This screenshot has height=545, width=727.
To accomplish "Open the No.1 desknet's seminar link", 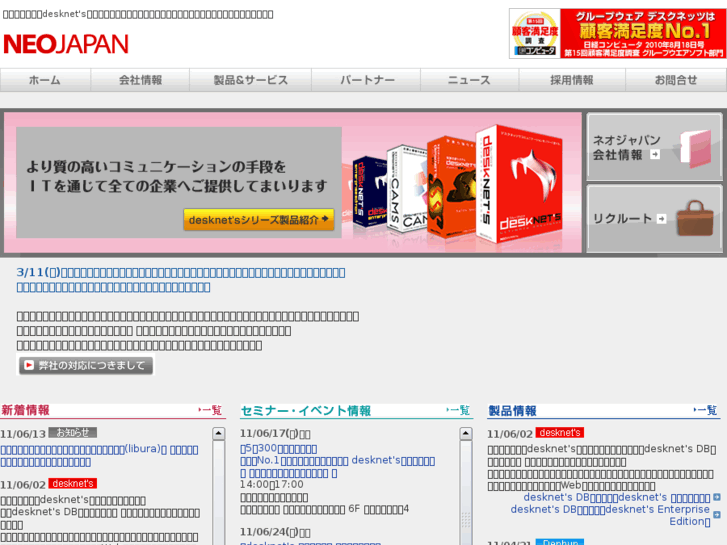I will click(x=338, y=461).
